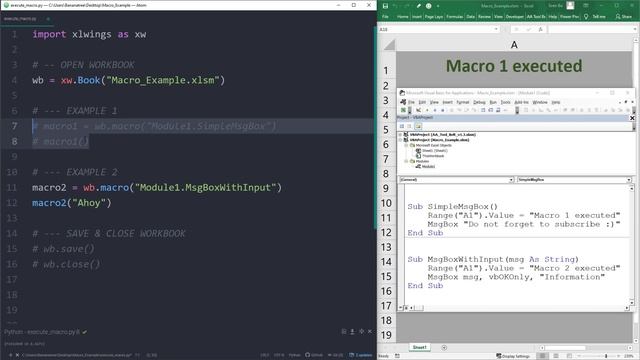
Task: Open the VBA editor Window menu
Action: (x=540, y=102)
